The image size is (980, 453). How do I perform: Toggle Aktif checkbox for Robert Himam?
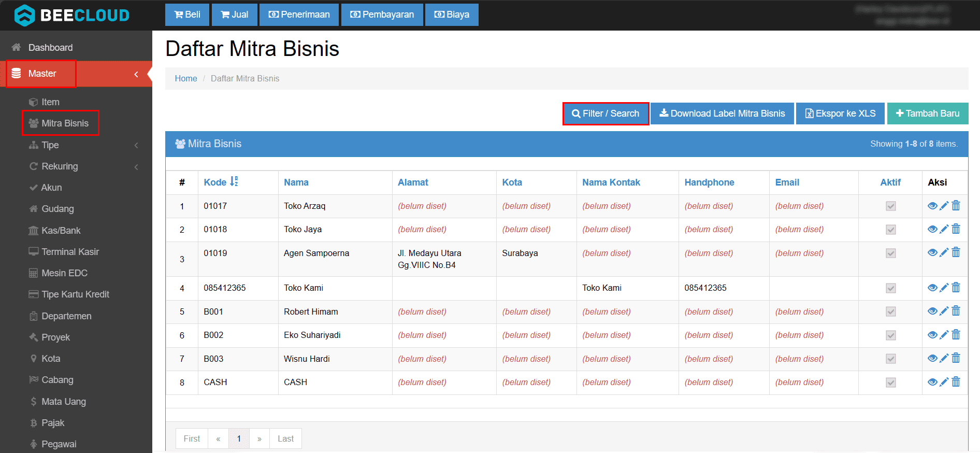point(891,312)
